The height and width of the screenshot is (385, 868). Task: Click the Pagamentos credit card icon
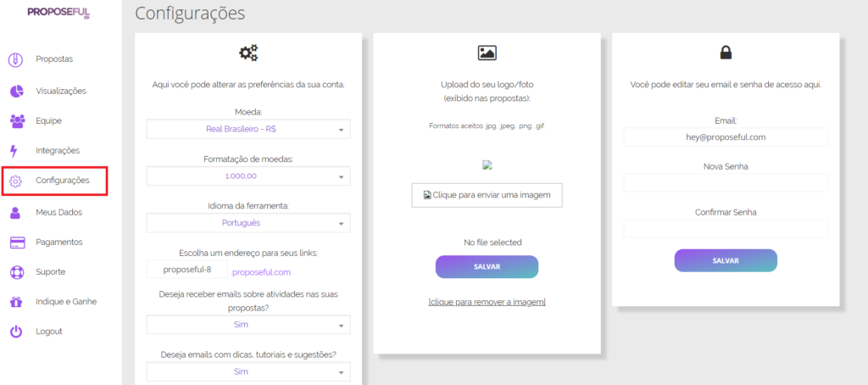point(17,243)
